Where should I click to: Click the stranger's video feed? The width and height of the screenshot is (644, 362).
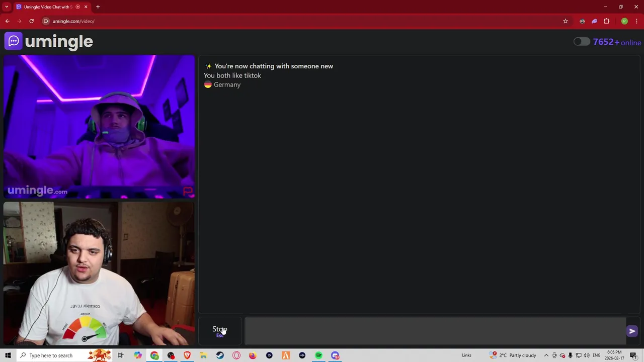tap(99, 127)
